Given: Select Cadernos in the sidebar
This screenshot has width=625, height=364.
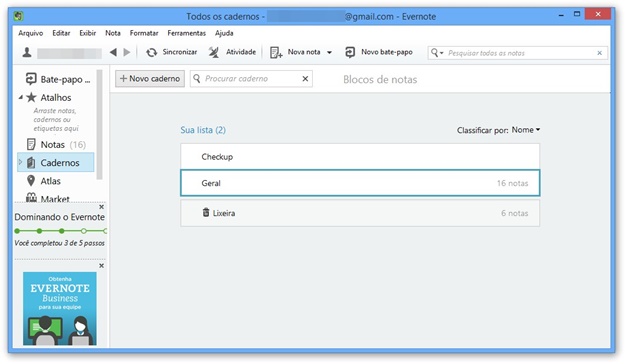Looking at the screenshot, I should [x=56, y=163].
